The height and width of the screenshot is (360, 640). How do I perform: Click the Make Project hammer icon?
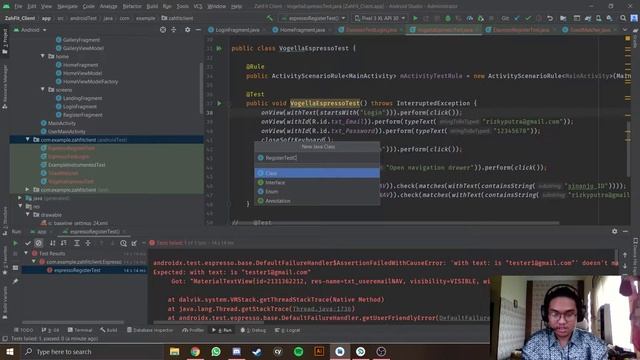[x=269, y=18]
